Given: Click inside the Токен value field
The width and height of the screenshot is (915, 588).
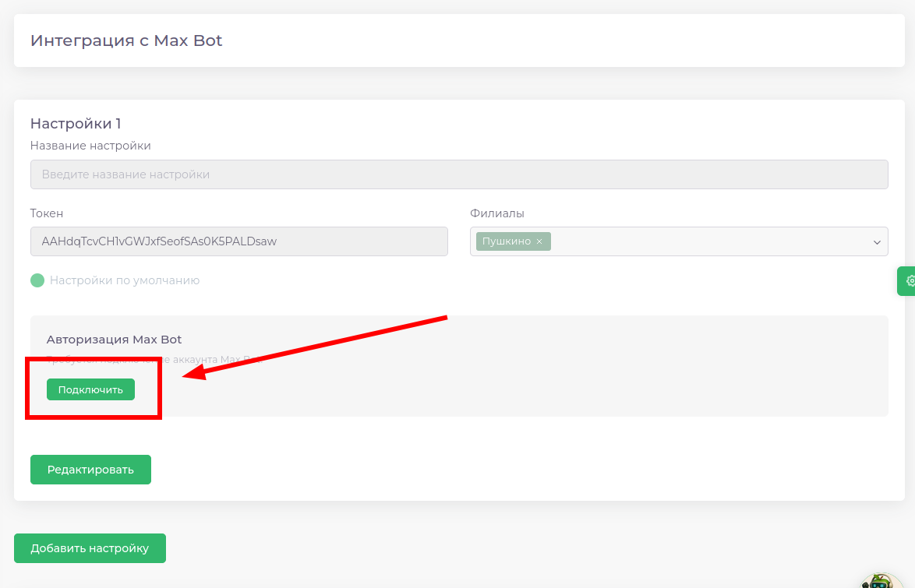Looking at the screenshot, I should click(238, 241).
